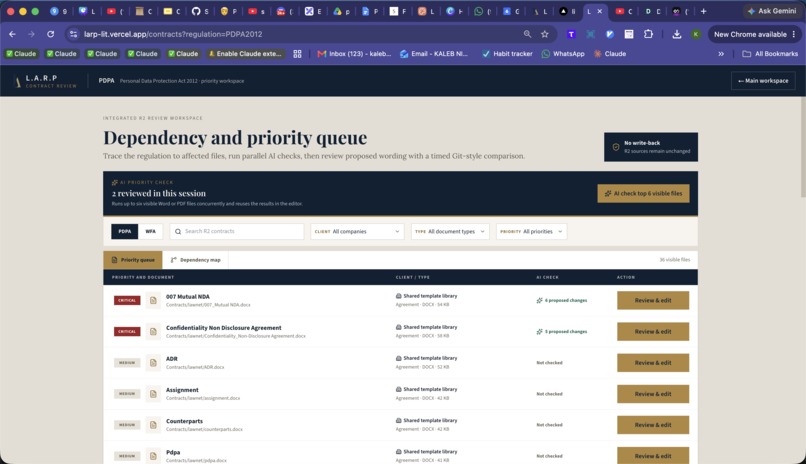Open the apps grid bookmark icon

tap(297, 53)
